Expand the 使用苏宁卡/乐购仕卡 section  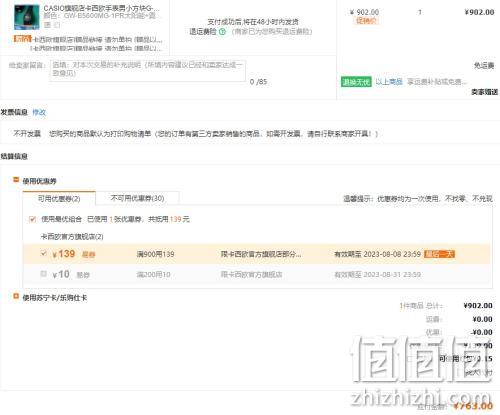[x=16, y=296]
